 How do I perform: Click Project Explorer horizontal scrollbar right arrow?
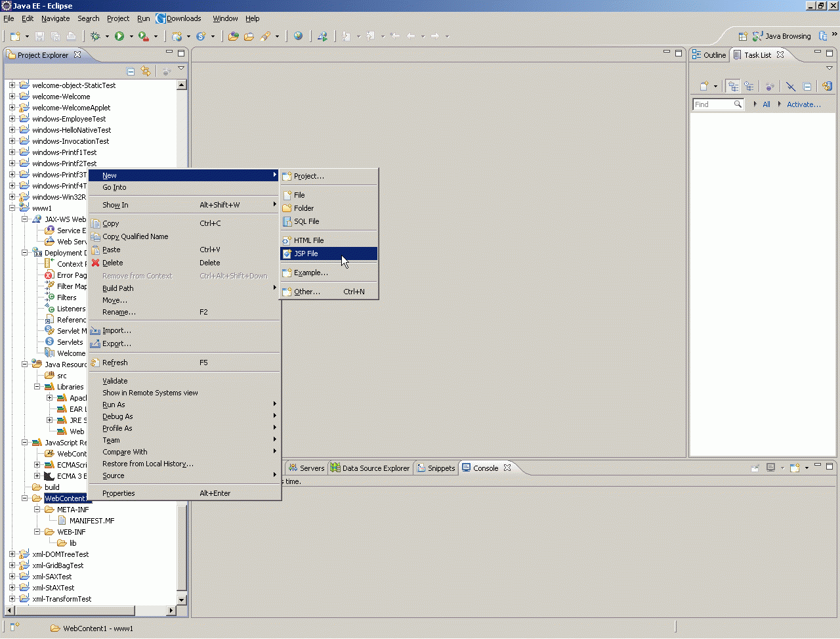[x=171, y=611]
